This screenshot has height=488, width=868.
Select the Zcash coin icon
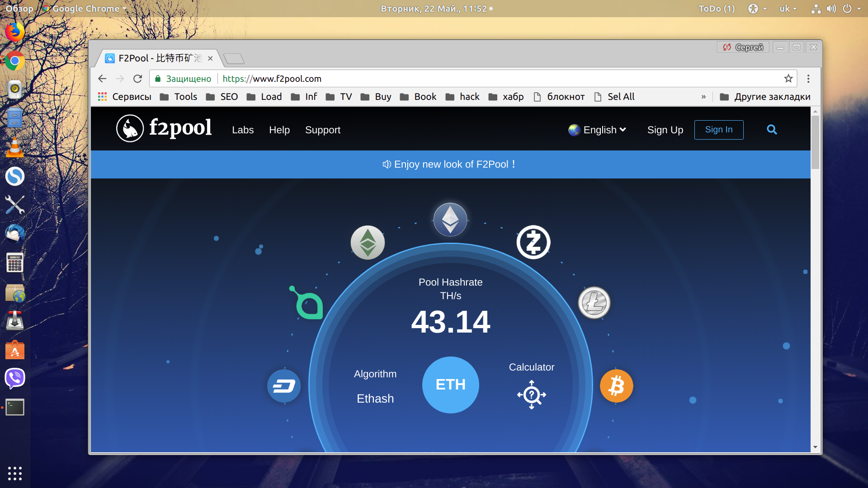pos(533,242)
